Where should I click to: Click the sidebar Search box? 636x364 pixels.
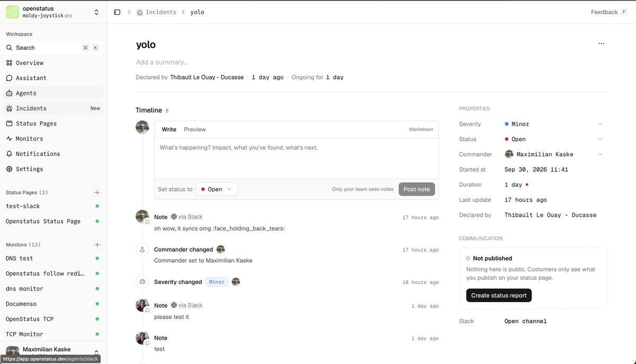tap(53, 48)
